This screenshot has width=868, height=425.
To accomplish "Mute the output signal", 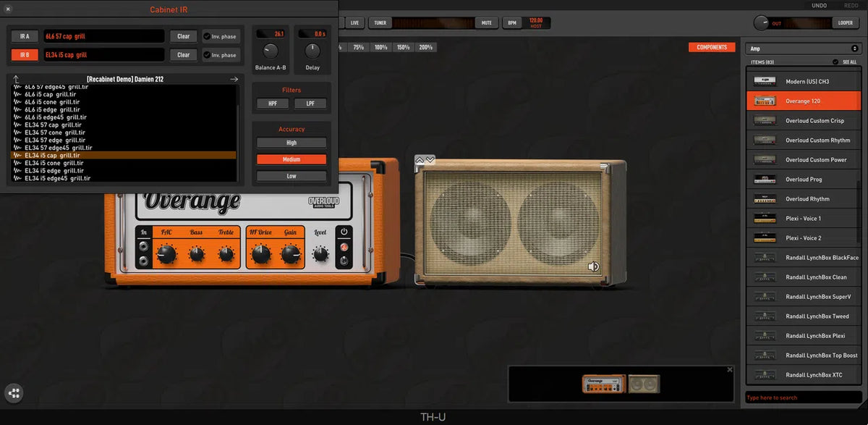I will [487, 22].
